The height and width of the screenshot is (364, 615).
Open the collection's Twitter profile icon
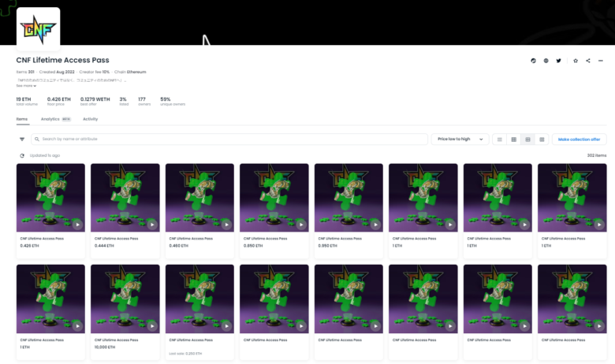coord(558,61)
